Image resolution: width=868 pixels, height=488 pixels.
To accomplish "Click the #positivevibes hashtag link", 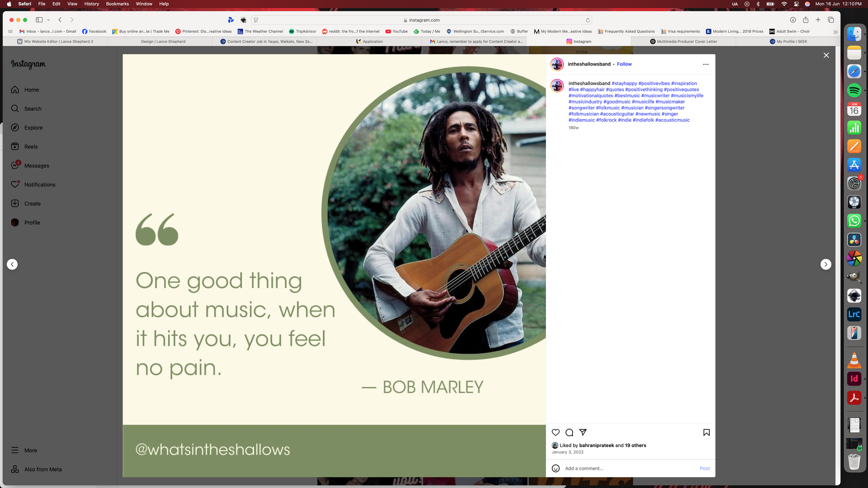I will 654,84.
